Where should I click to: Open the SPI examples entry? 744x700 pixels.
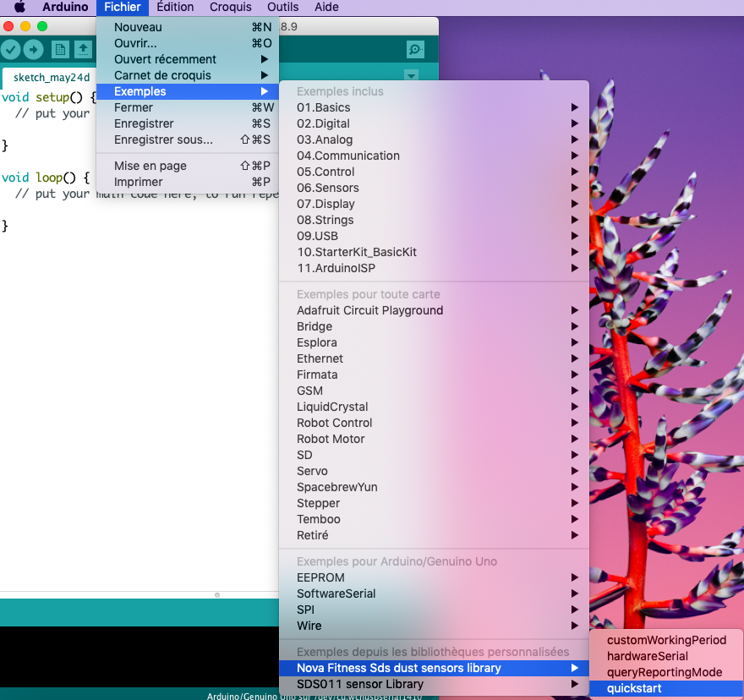[x=435, y=610]
